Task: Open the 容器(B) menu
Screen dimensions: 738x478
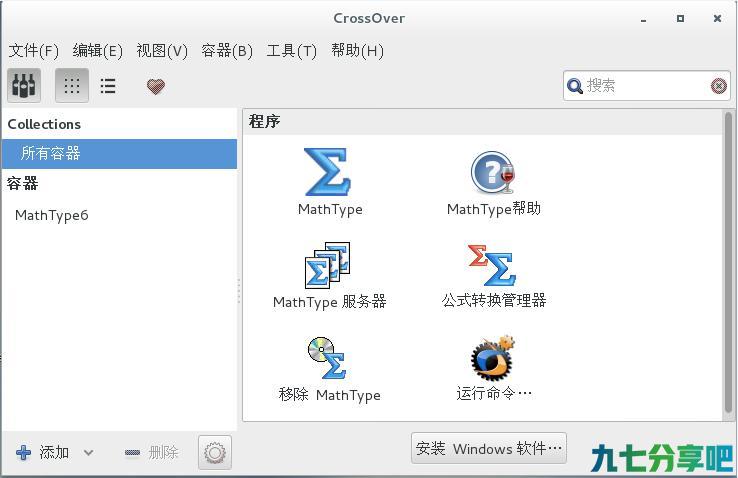Action: (x=227, y=50)
